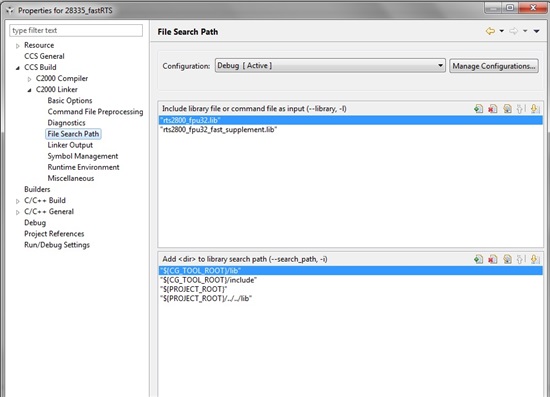Open Linker Output page
Viewport: 550px width, 397px height.
click(70, 145)
